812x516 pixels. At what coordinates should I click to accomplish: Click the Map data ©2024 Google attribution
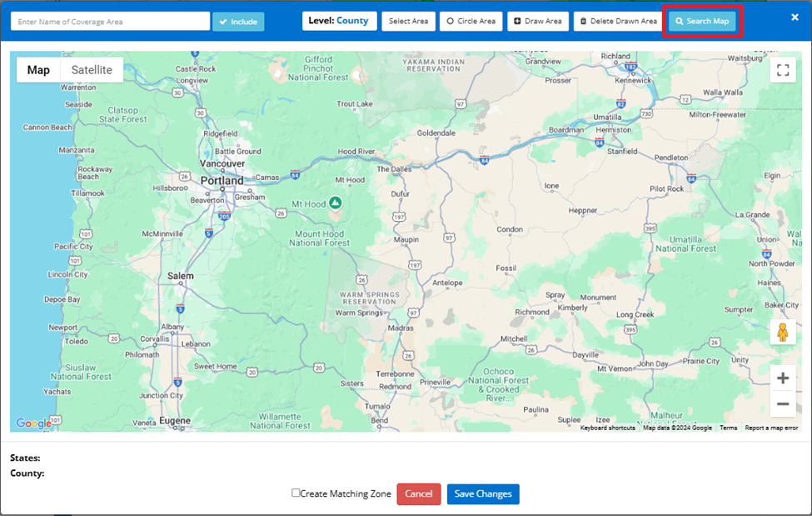677,428
